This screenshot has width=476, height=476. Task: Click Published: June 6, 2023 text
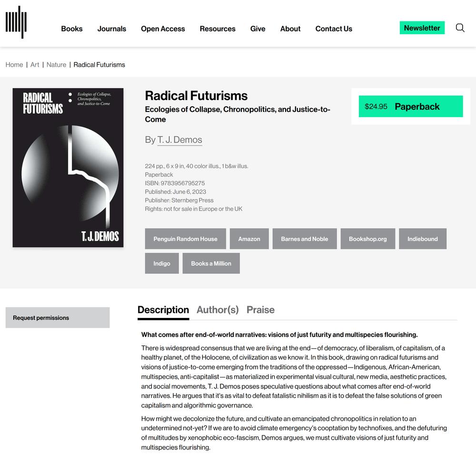[176, 191]
